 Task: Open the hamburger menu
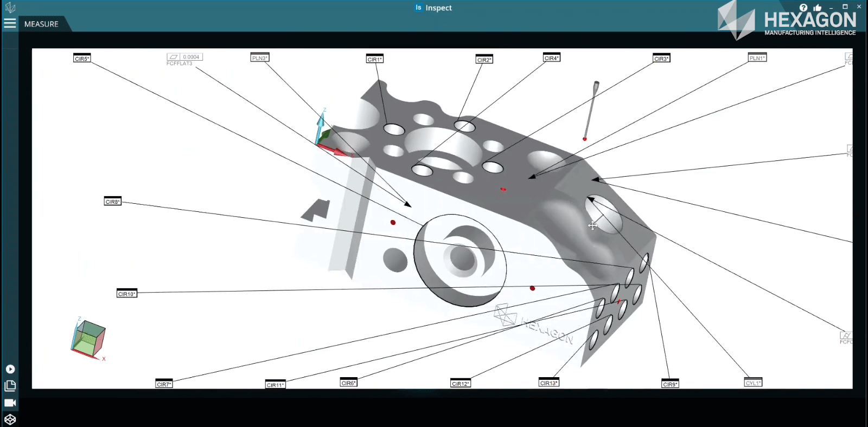10,23
